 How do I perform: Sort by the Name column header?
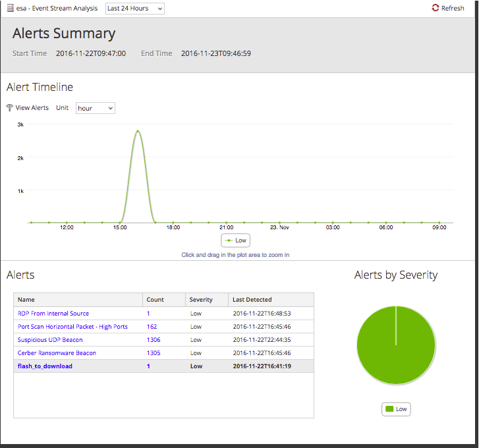(26, 300)
